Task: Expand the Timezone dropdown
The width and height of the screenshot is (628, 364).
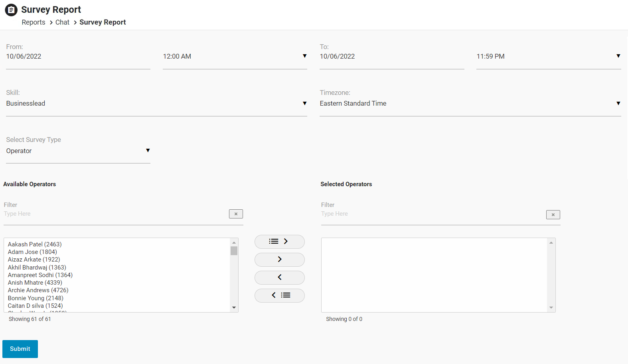Action: click(470, 104)
